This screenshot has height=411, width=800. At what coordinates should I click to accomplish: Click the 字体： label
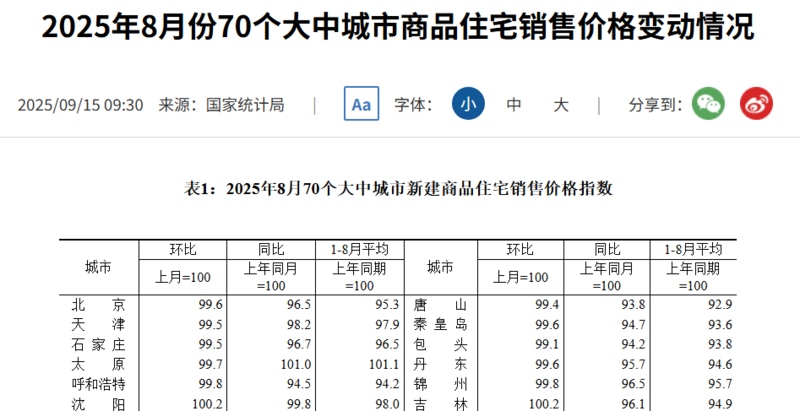point(412,104)
